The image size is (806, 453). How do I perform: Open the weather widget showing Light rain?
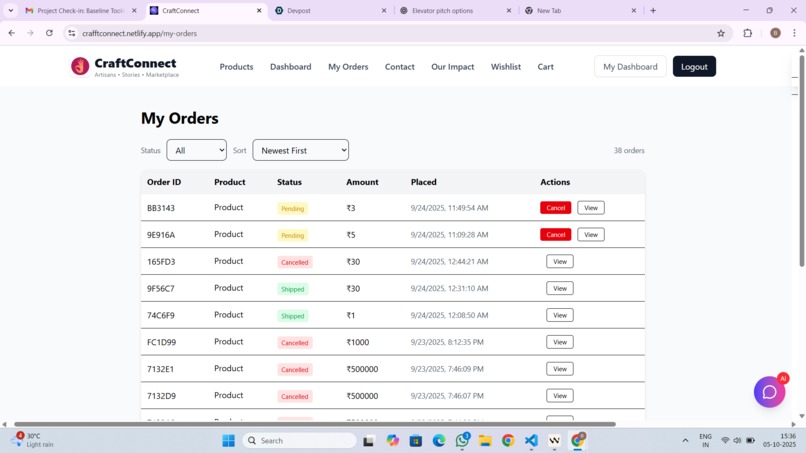(34, 440)
